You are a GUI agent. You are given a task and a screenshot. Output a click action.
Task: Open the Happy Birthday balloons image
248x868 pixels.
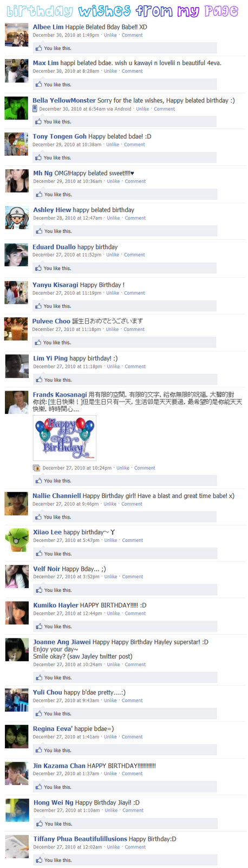pyautogui.click(x=64, y=438)
